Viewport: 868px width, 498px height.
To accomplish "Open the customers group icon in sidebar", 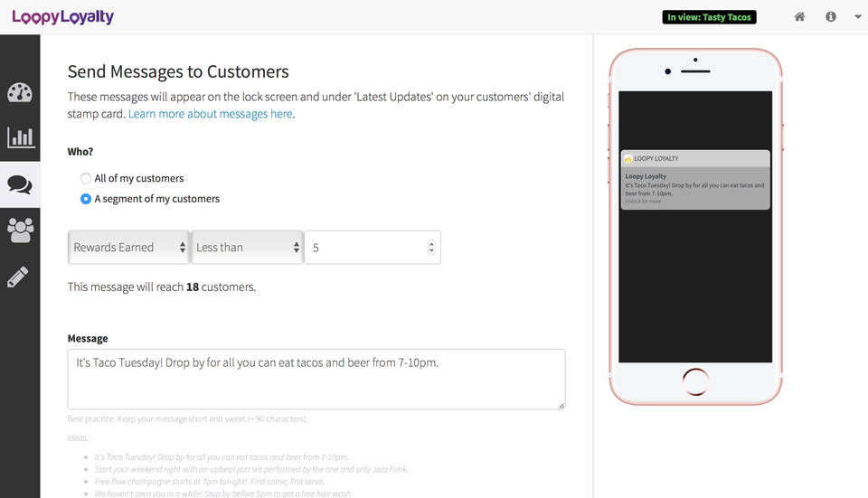I will (20, 230).
